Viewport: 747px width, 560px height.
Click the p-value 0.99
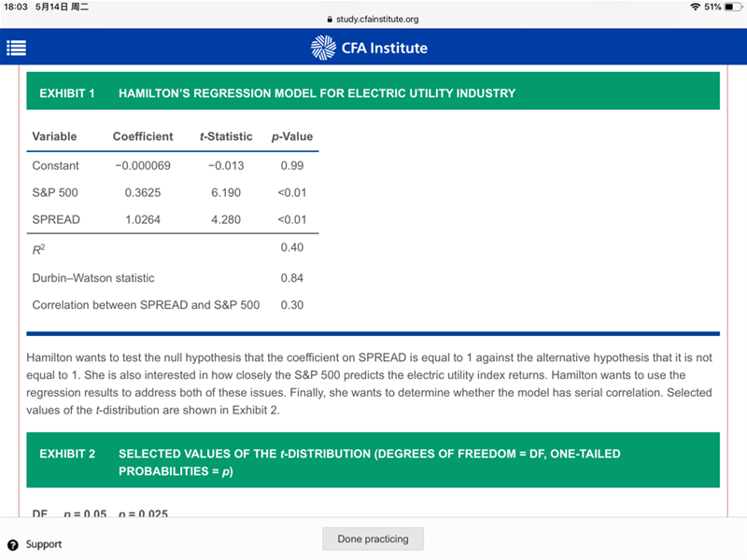pyautogui.click(x=292, y=166)
